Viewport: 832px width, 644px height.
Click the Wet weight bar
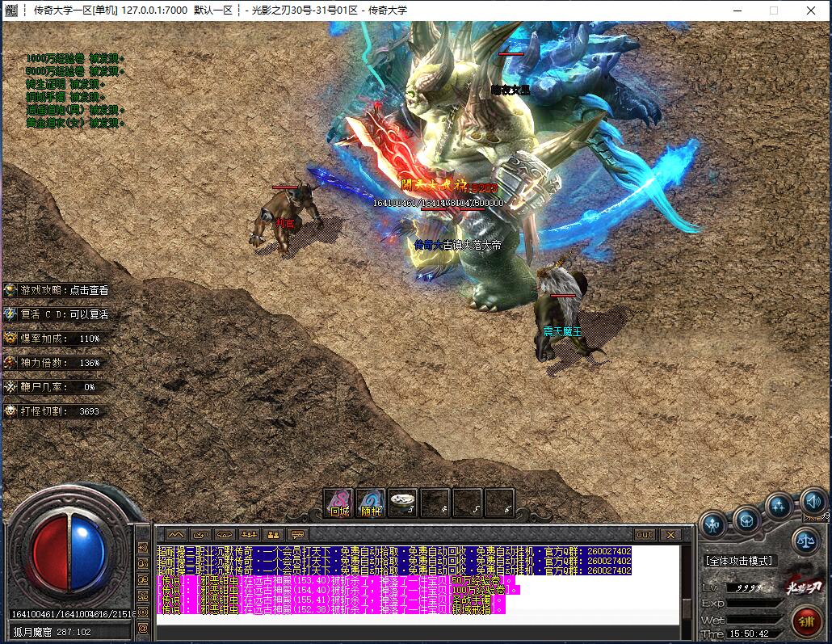[x=754, y=620]
